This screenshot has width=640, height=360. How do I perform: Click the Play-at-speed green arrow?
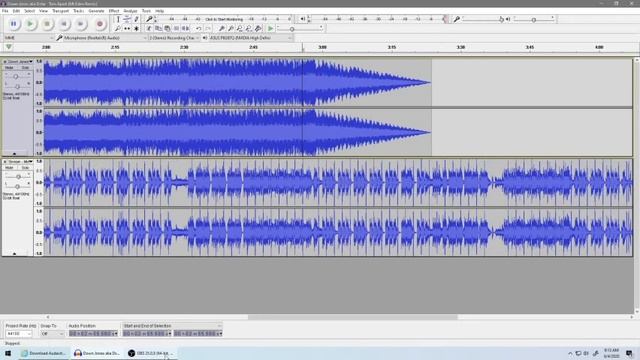click(x=271, y=29)
